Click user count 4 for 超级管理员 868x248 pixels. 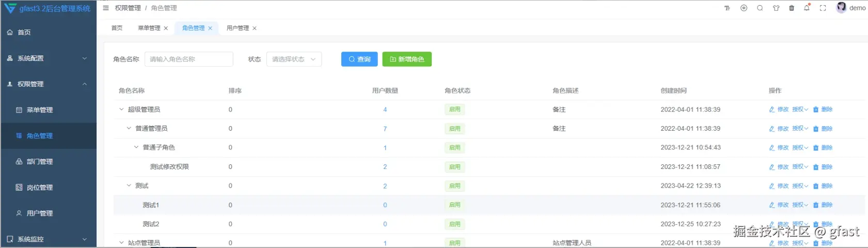point(385,110)
